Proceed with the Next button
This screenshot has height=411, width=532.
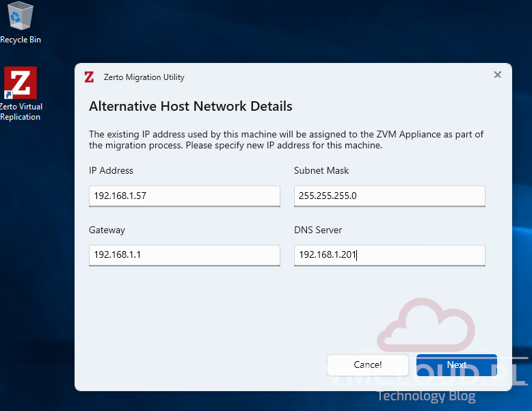(456, 365)
